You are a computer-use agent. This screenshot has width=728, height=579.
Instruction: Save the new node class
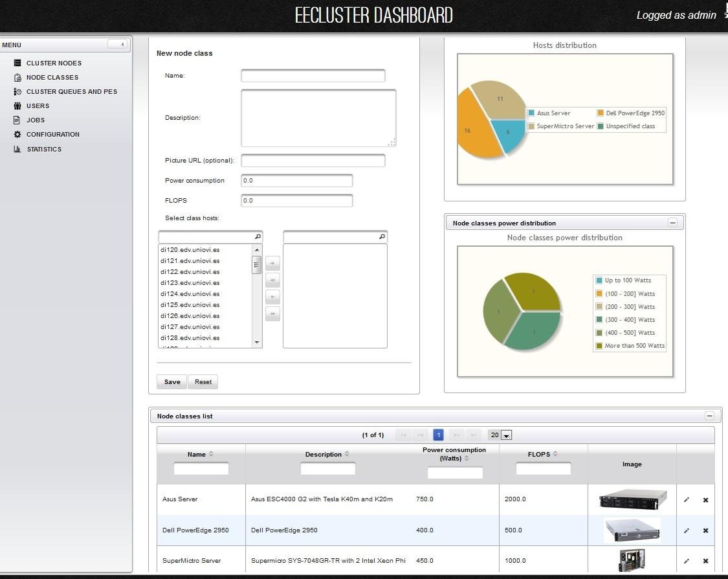(171, 381)
